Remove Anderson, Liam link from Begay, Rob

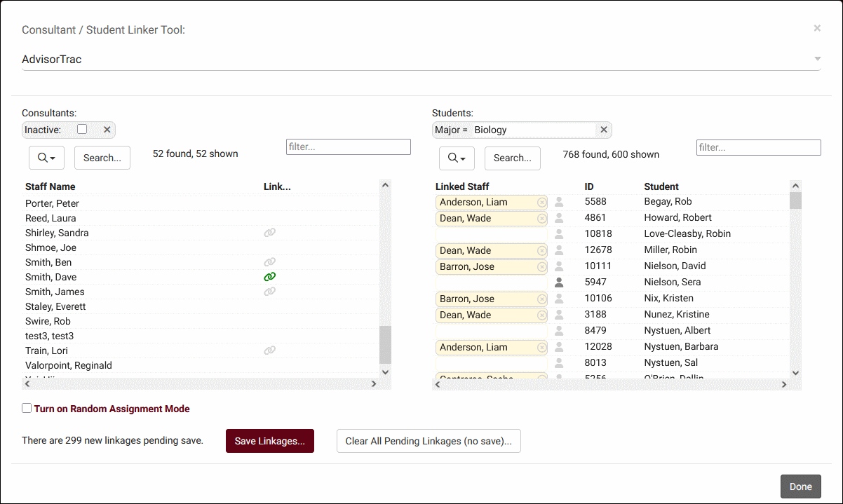tap(541, 203)
